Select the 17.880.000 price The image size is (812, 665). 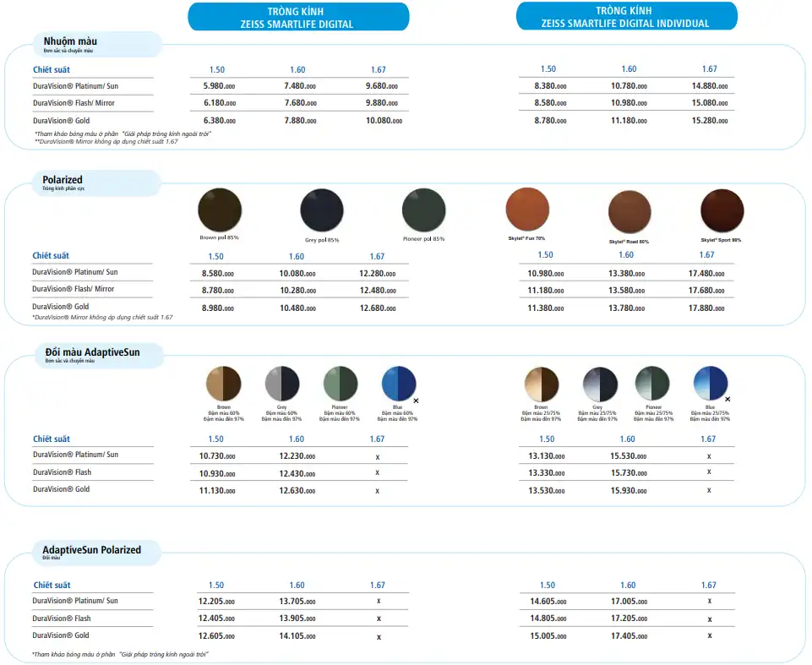(706, 308)
